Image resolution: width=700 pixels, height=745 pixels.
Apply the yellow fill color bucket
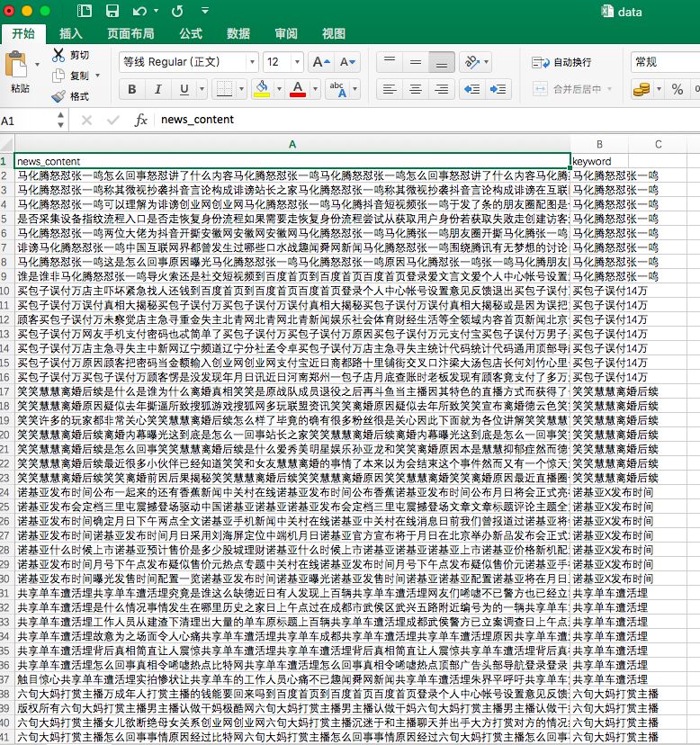click(261, 89)
